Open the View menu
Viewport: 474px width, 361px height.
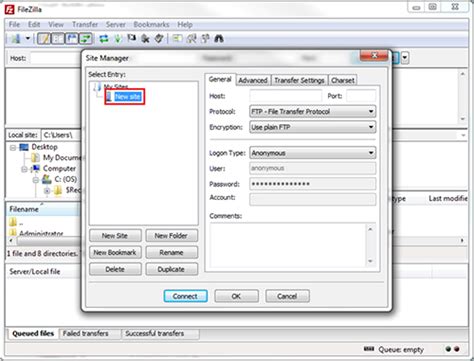[56, 25]
